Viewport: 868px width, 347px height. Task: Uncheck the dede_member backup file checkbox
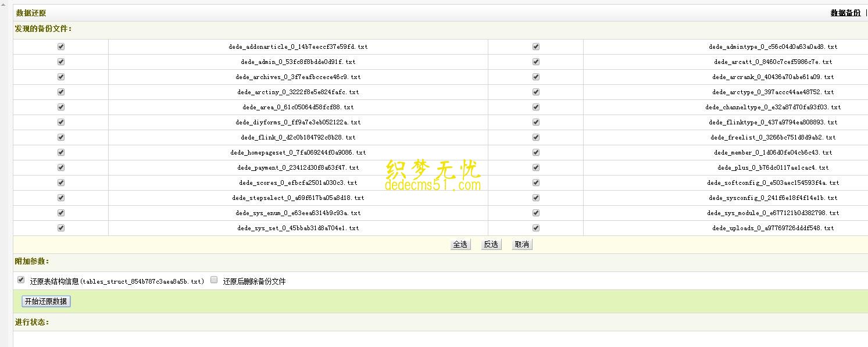coord(535,152)
